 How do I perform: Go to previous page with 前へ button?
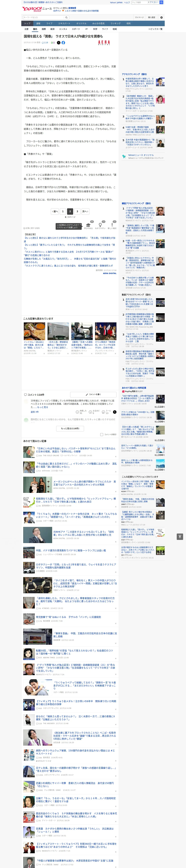click(55, 212)
